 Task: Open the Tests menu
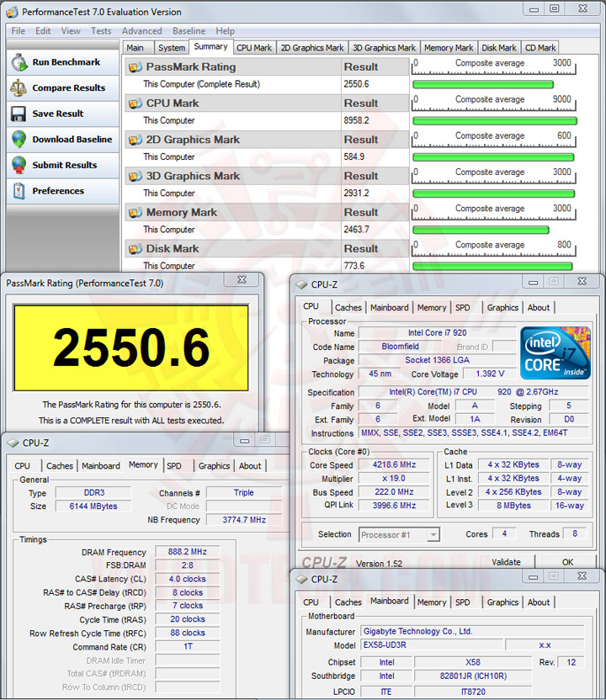pyautogui.click(x=101, y=31)
